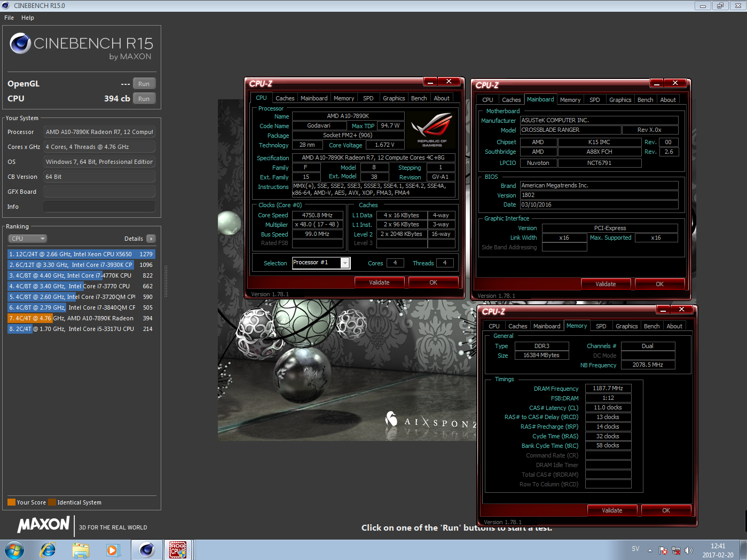Open Internet Explorer from the taskbar
This screenshot has height=560, width=747.
[x=48, y=549]
